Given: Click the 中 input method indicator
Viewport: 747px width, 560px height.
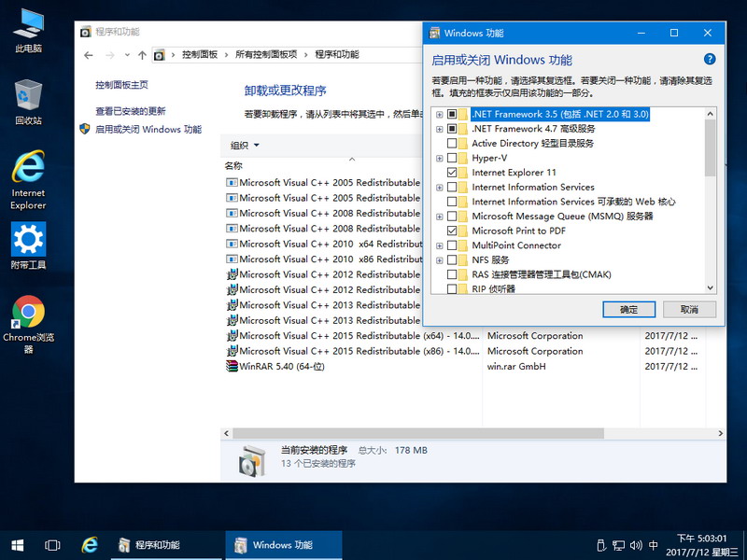Looking at the screenshot, I should tap(653, 545).
